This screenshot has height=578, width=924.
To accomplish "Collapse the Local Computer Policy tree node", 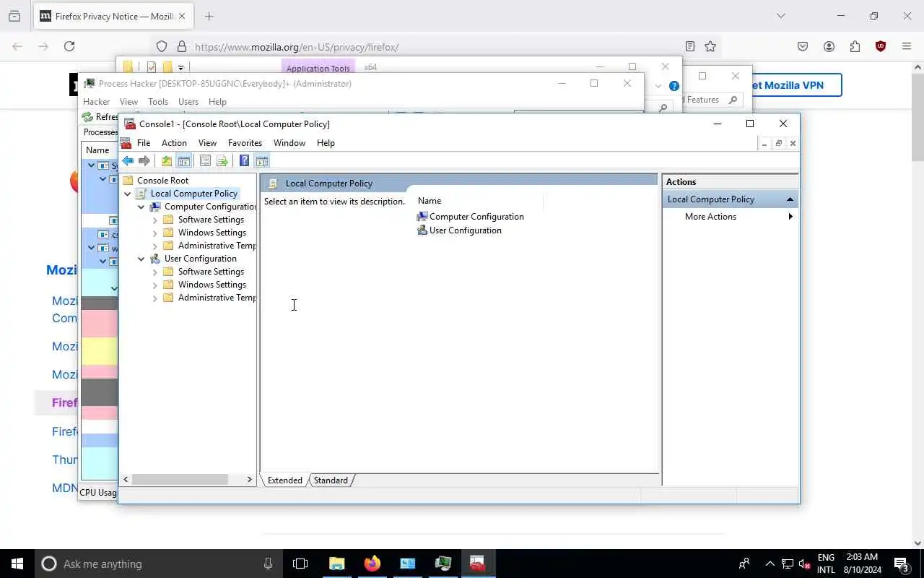I will [128, 194].
